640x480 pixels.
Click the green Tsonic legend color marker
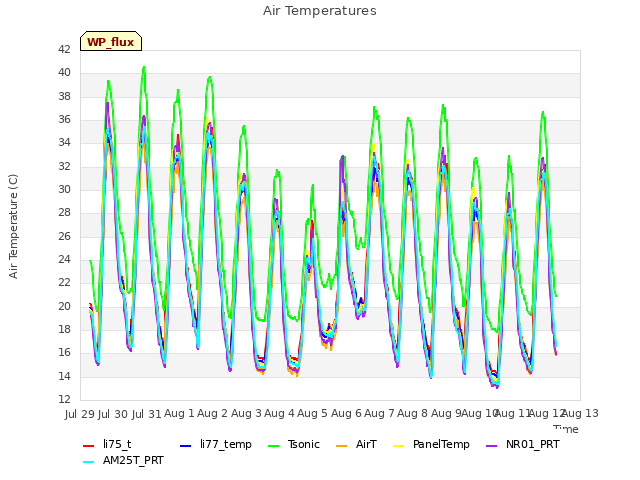click(273, 446)
